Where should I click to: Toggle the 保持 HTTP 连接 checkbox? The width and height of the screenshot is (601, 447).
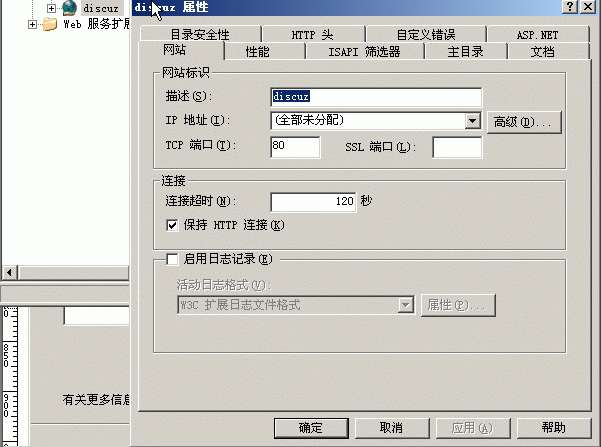(x=172, y=225)
